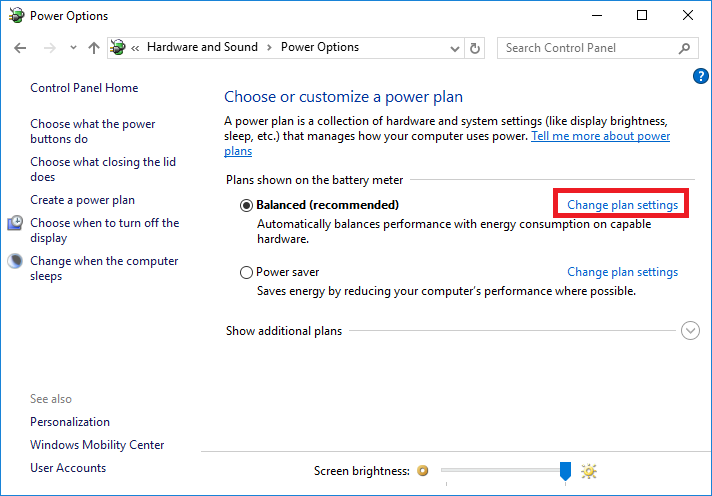Click the dim brightness icon beside the slider
This screenshot has width=712, height=496.
(423, 471)
